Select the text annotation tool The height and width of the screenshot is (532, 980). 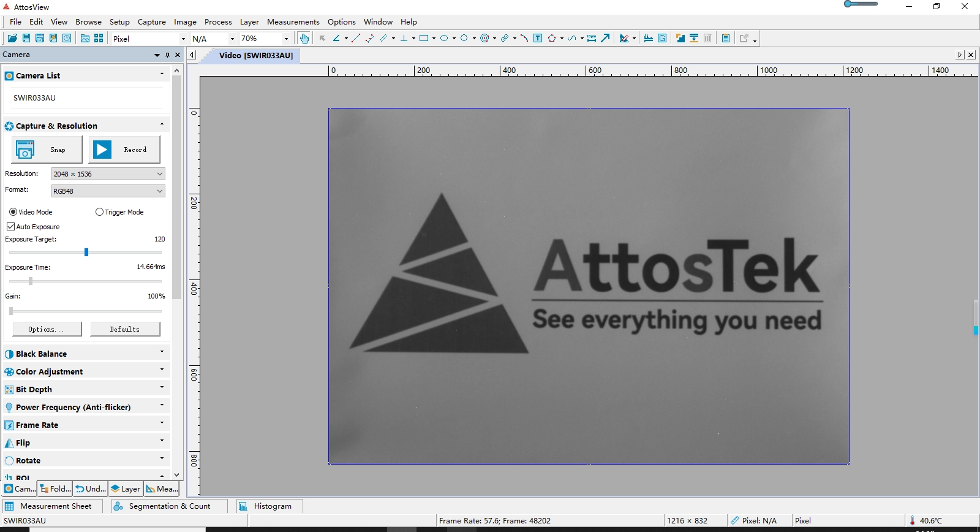pos(538,38)
